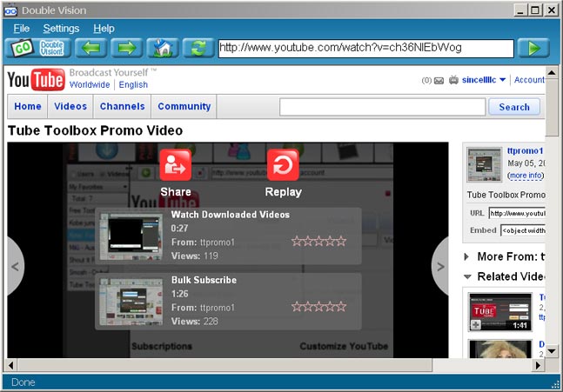Viewport: 563px width, 392px height.
Task: Click the Share icon on the video
Action: coord(175,165)
